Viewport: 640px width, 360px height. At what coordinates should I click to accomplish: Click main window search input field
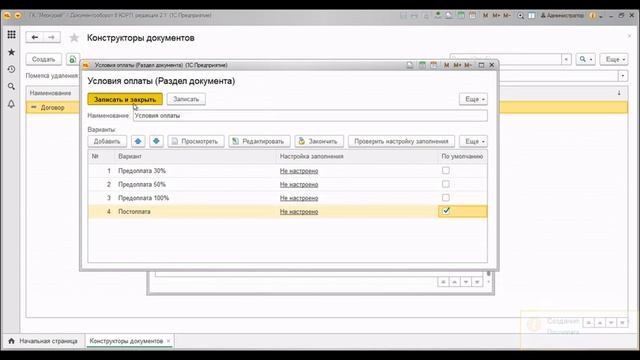coord(506,60)
